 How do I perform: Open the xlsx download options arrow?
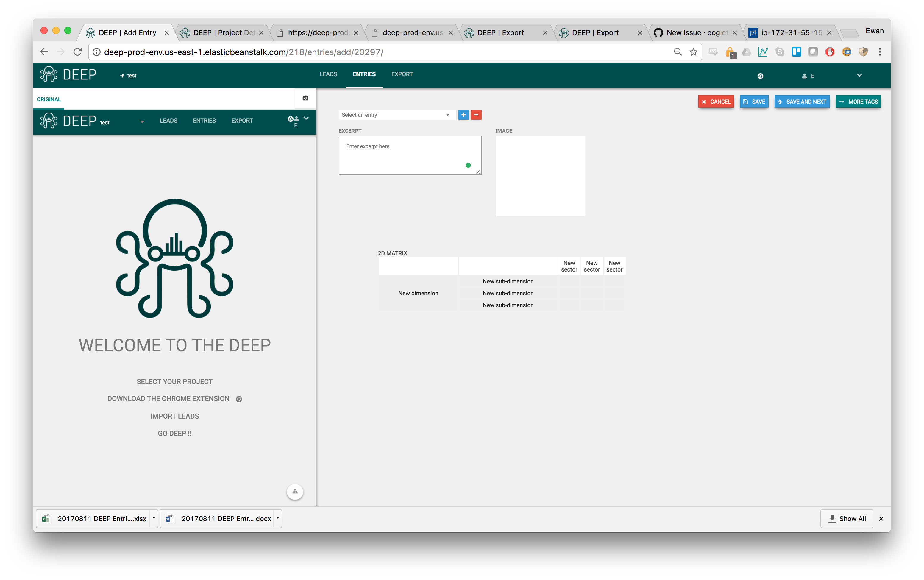[x=154, y=518]
